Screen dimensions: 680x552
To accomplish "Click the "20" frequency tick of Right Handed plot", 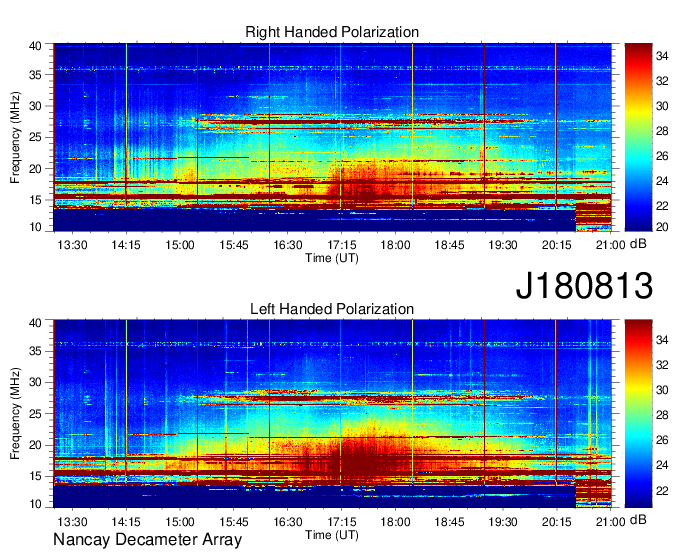I will coord(35,168).
